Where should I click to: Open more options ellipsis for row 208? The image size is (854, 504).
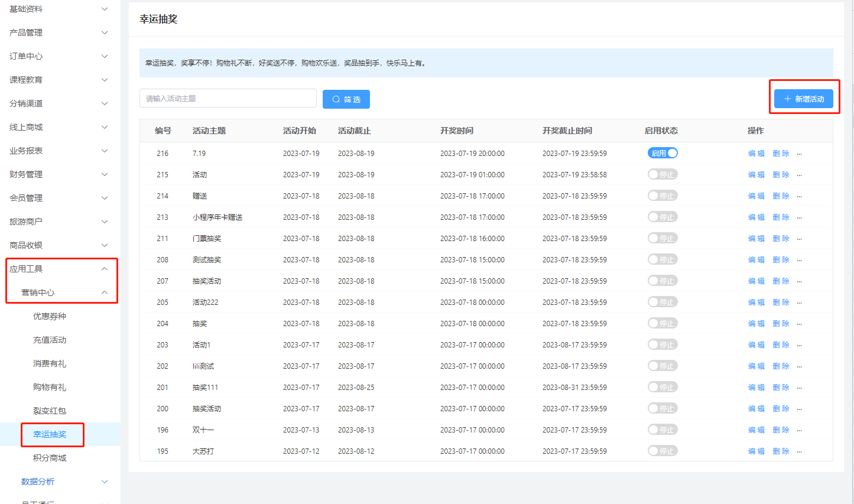[799, 260]
